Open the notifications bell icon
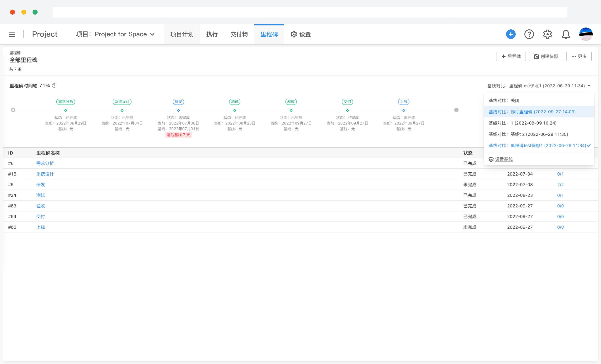Viewport: 601px width, 364px height. pyautogui.click(x=566, y=34)
